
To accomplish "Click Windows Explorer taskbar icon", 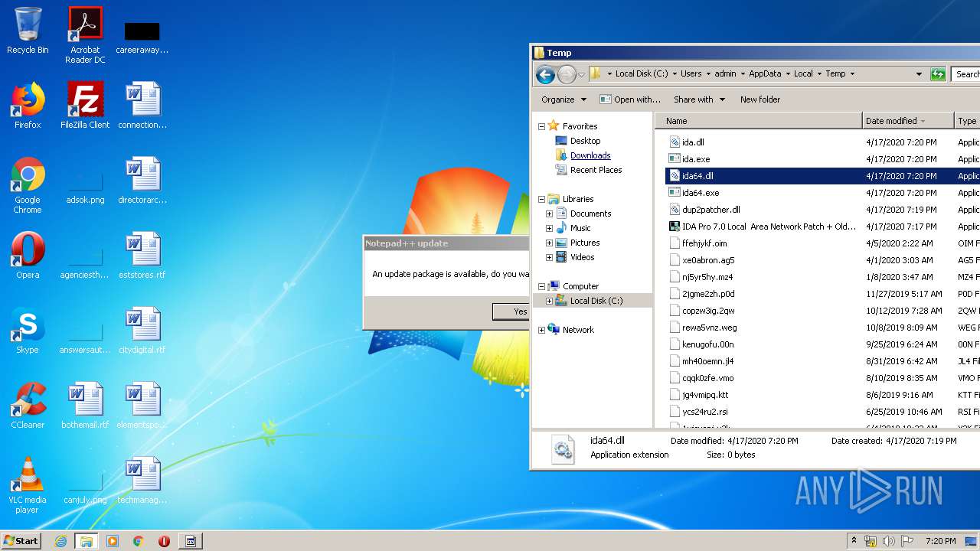I will click(87, 541).
